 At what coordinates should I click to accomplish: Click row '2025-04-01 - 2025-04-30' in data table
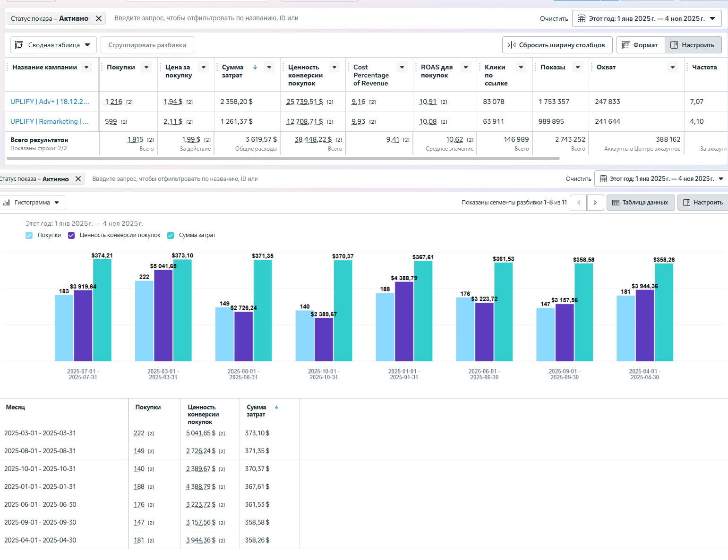click(x=149, y=540)
